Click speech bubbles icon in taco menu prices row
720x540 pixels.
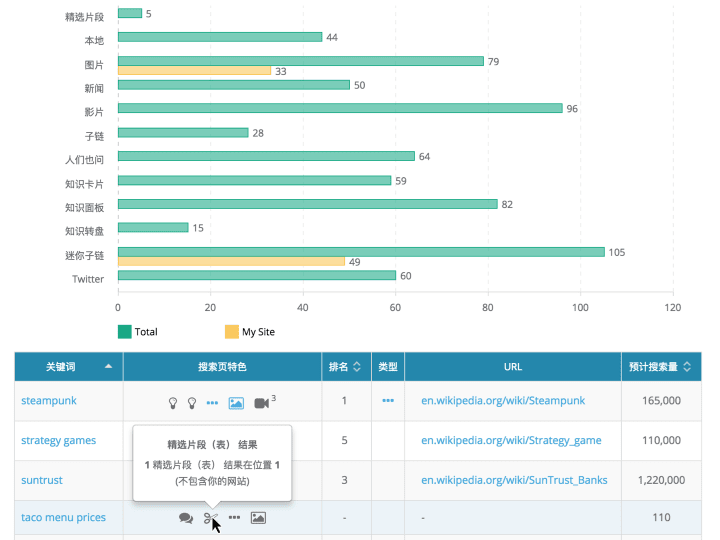(x=186, y=518)
